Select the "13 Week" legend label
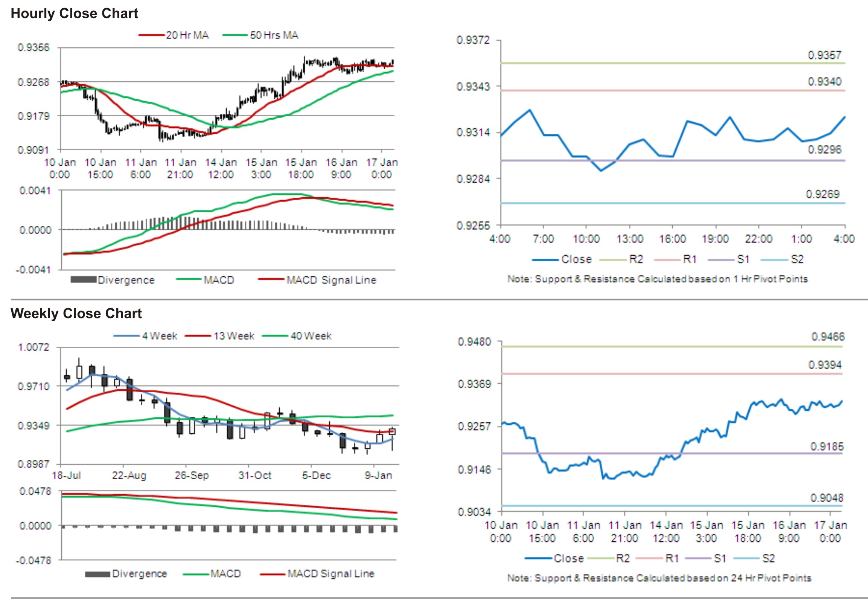The image size is (868, 599). point(234,336)
